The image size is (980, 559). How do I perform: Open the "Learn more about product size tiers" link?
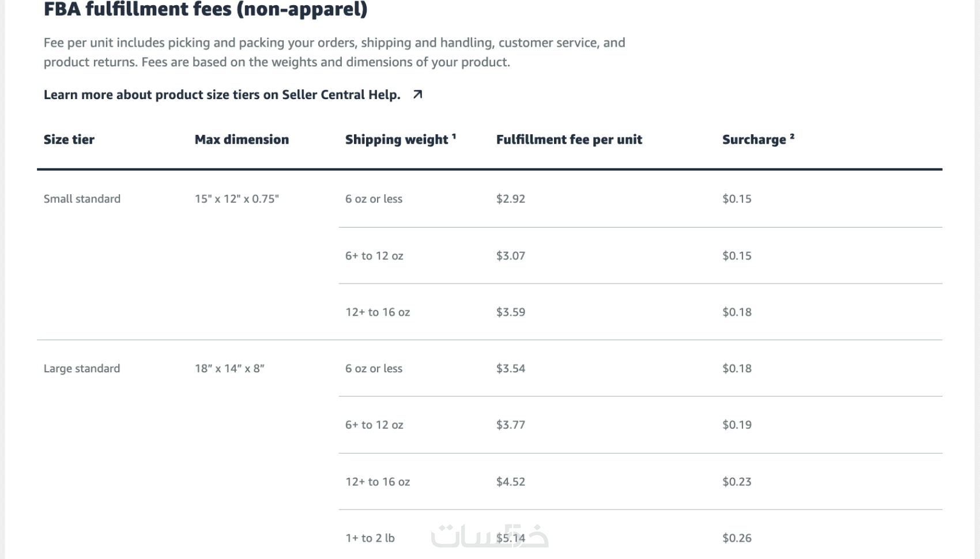coord(221,95)
